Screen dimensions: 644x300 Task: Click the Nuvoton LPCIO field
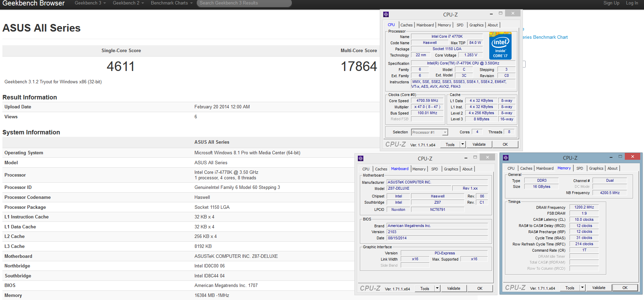pyautogui.click(x=398, y=210)
